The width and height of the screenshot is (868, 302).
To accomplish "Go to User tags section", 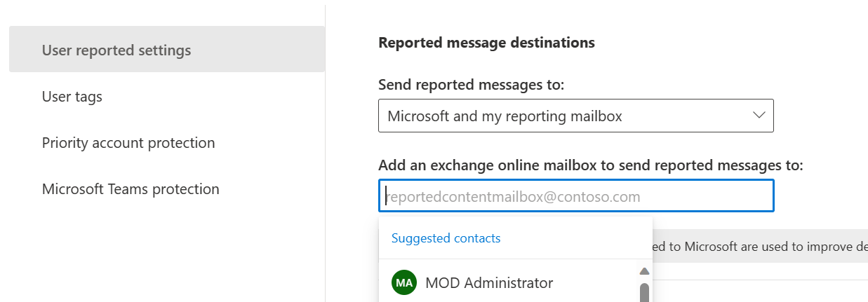I will (x=72, y=97).
